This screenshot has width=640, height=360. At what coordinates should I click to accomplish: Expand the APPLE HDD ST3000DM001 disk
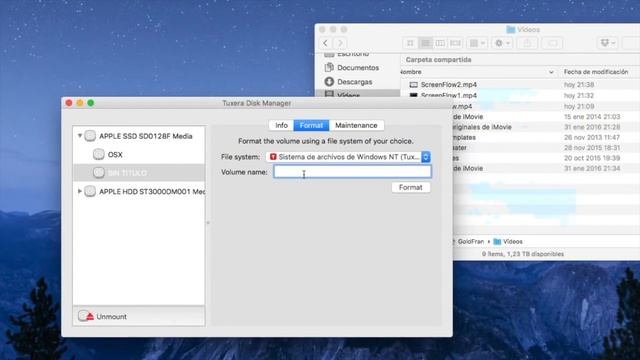[80, 191]
